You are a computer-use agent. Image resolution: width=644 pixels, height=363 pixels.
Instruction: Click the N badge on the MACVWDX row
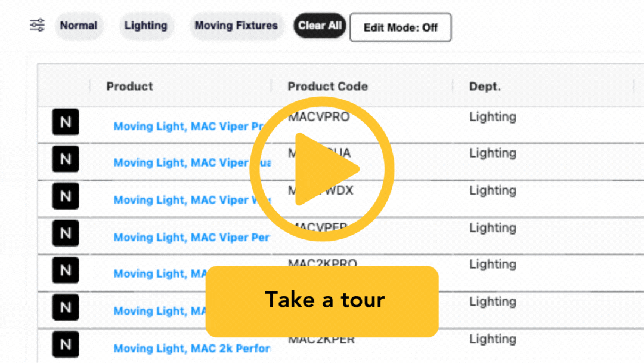pyautogui.click(x=65, y=196)
